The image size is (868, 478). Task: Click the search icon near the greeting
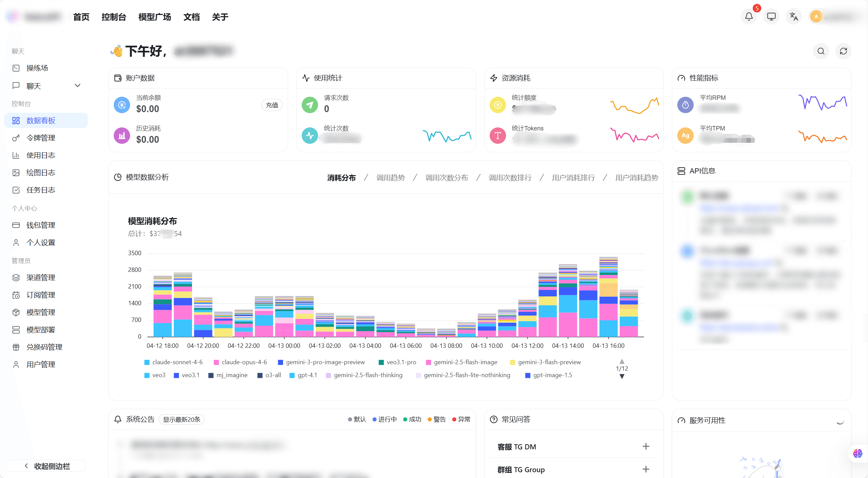pos(820,51)
